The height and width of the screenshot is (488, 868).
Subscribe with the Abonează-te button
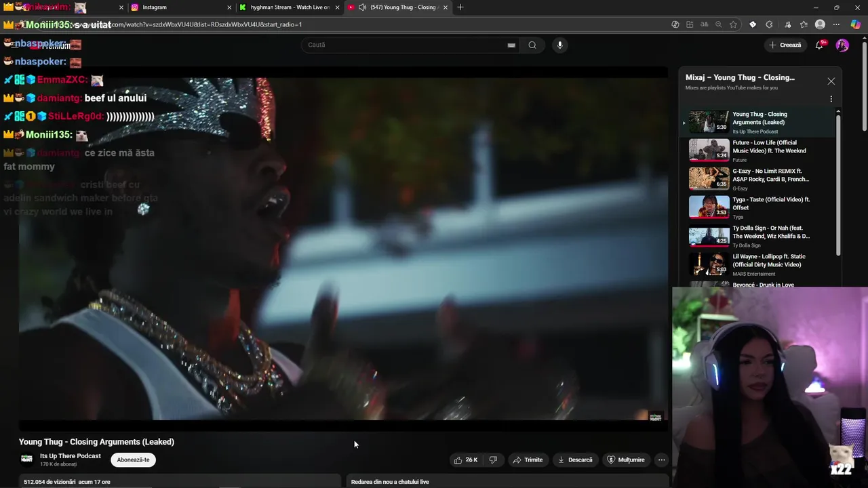[133, 460]
